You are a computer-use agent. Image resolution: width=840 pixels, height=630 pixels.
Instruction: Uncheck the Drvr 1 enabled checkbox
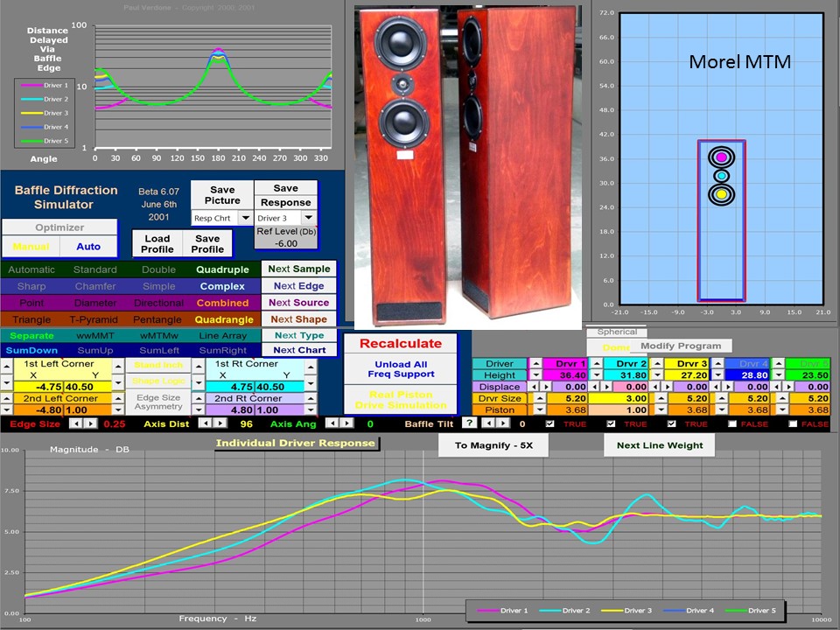[x=549, y=423]
